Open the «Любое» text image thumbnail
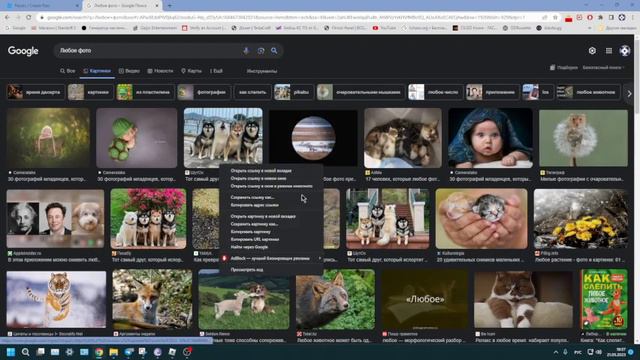Screen dimensions: 640x360 424,299
